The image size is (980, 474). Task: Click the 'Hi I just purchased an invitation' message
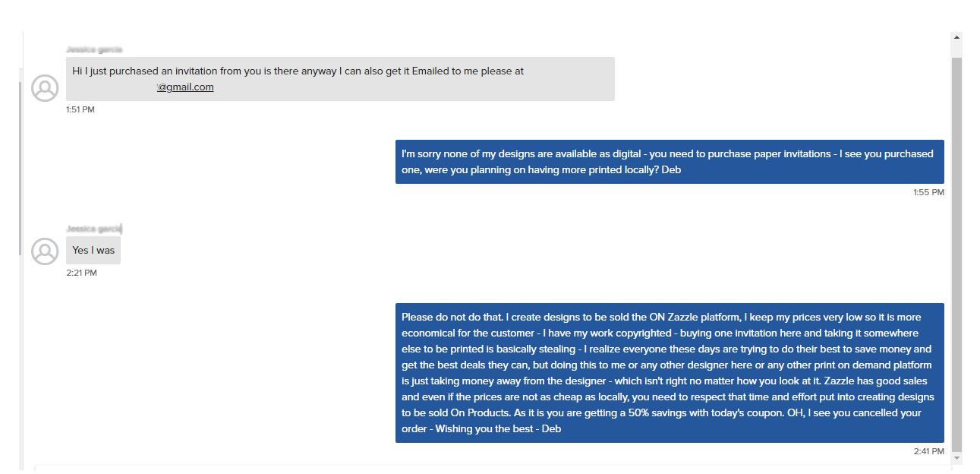(x=340, y=79)
